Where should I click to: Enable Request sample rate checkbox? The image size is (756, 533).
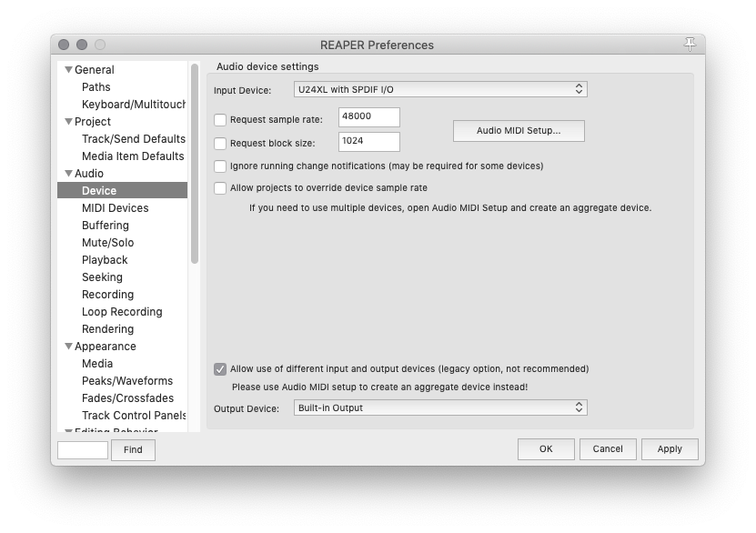pyautogui.click(x=220, y=120)
